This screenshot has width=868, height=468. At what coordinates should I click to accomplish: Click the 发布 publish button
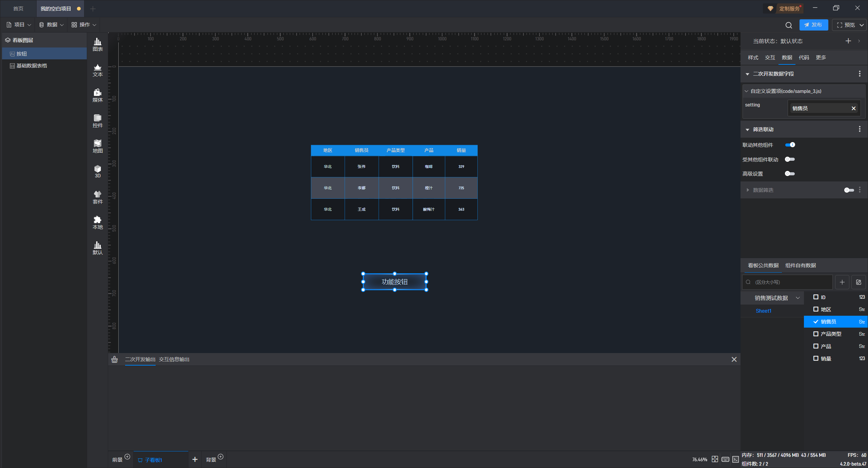coord(813,25)
